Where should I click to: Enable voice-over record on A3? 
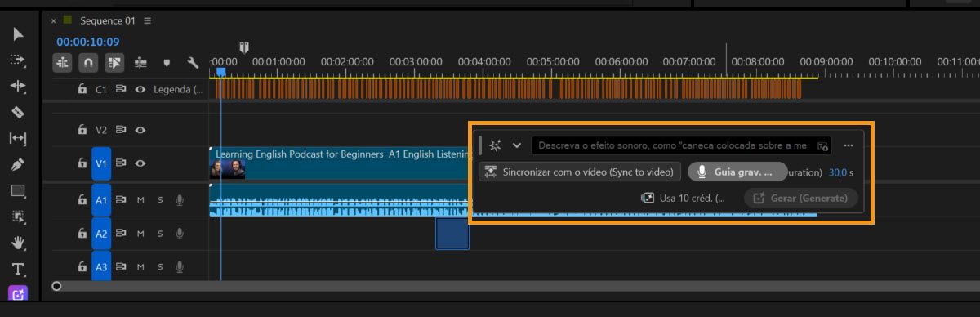point(179,266)
